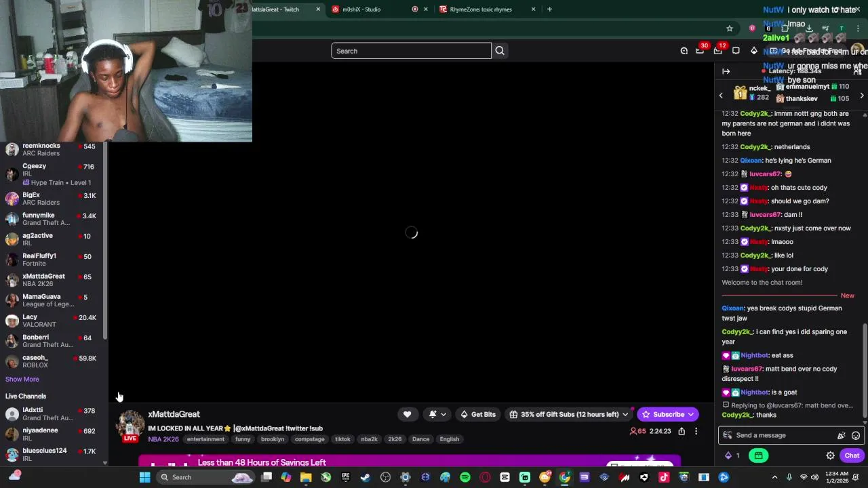
Task: Open the three-dot more options menu under stream
Action: click(x=696, y=431)
